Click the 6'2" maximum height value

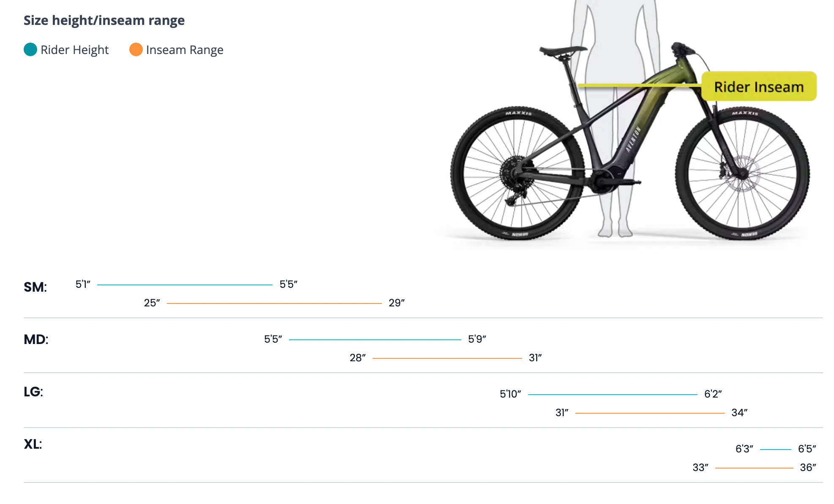(x=713, y=394)
